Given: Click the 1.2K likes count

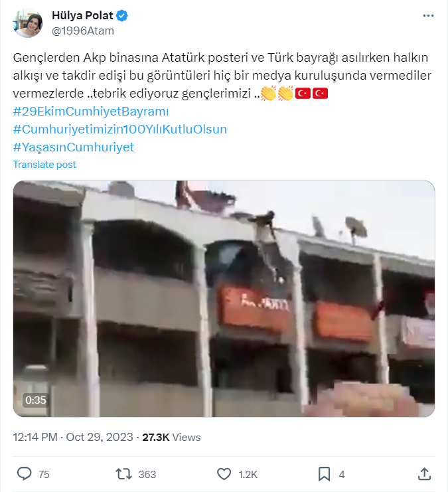Looking at the screenshot, I should pos(248,474).
